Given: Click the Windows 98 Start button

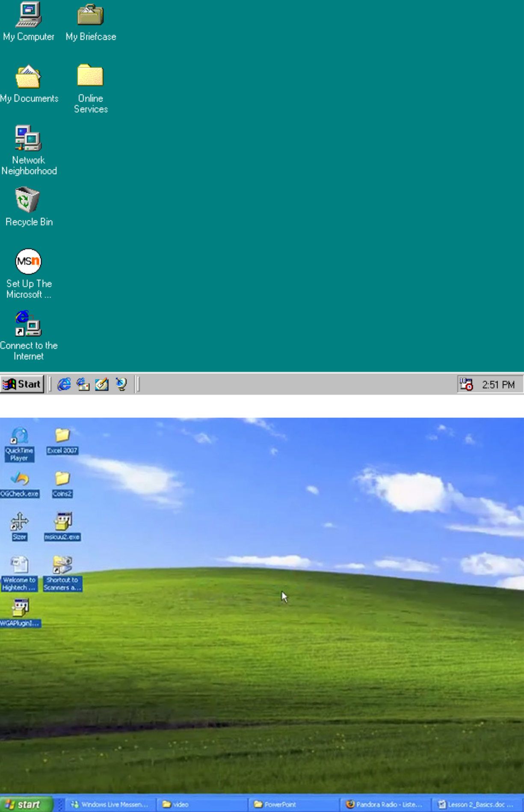Looking at the screenshot, I should [x=22, y=384].
